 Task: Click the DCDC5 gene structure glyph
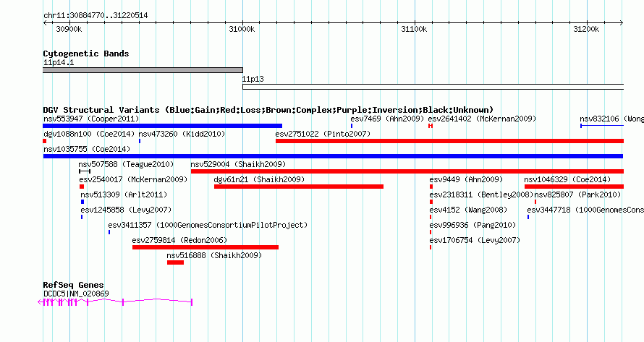(x=115, y=302)
